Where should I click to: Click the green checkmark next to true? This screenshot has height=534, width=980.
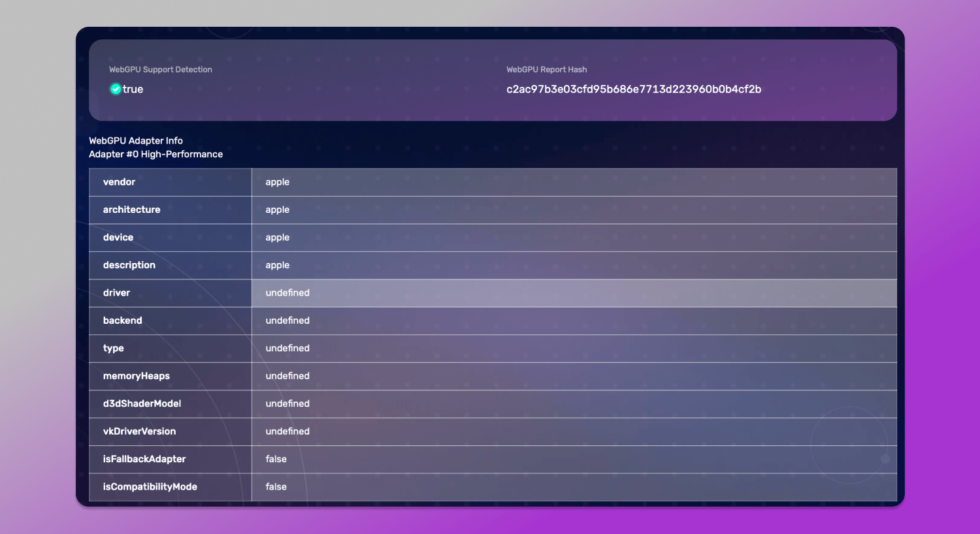click(x=115, y=89)
